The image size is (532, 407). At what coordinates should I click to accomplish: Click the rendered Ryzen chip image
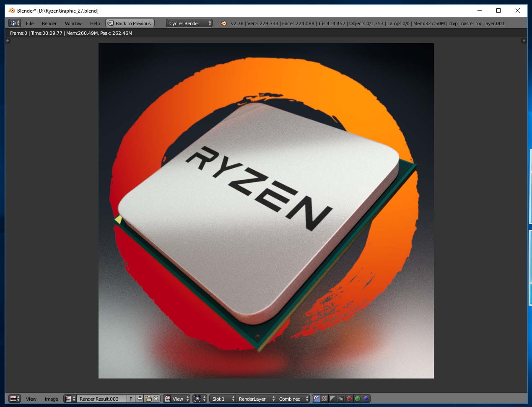(x=266, y=211)
